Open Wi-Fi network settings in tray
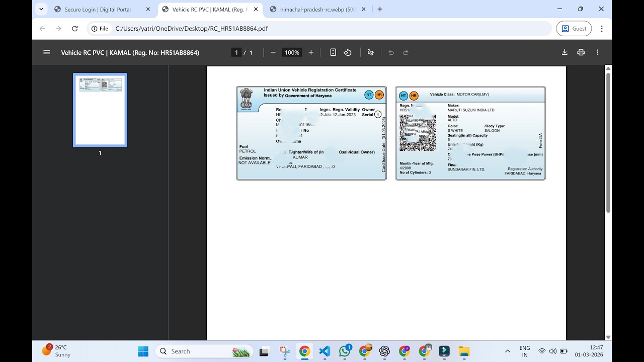 click(542, 351)
